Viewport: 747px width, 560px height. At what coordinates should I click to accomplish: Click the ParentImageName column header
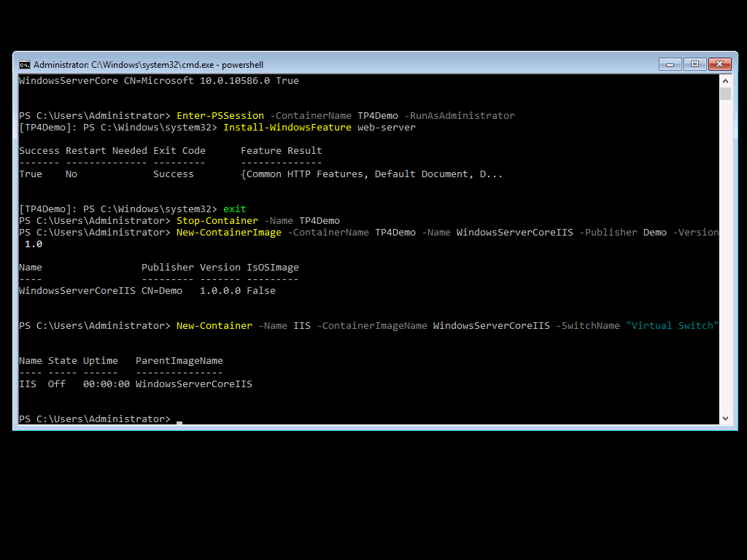pyautogui.click(x=179, y=360)
